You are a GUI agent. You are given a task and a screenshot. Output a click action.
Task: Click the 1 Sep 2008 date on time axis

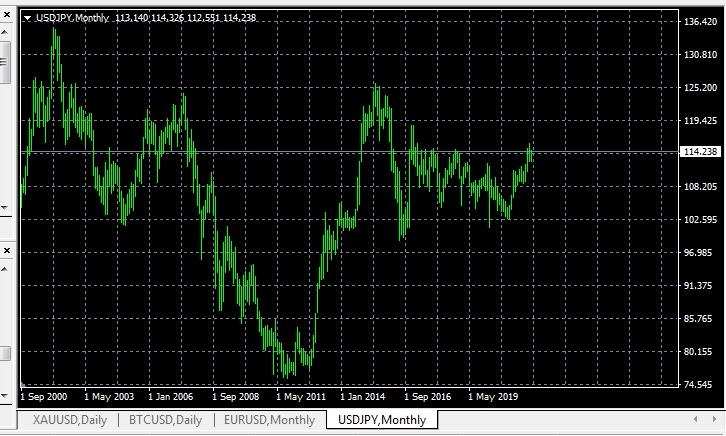pos(237,396)
